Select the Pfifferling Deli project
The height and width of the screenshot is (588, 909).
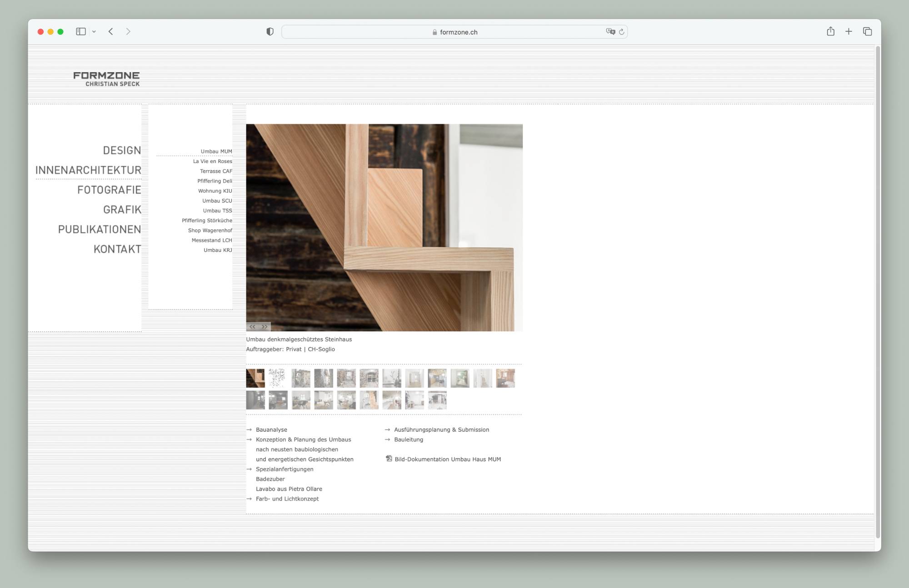215,181
